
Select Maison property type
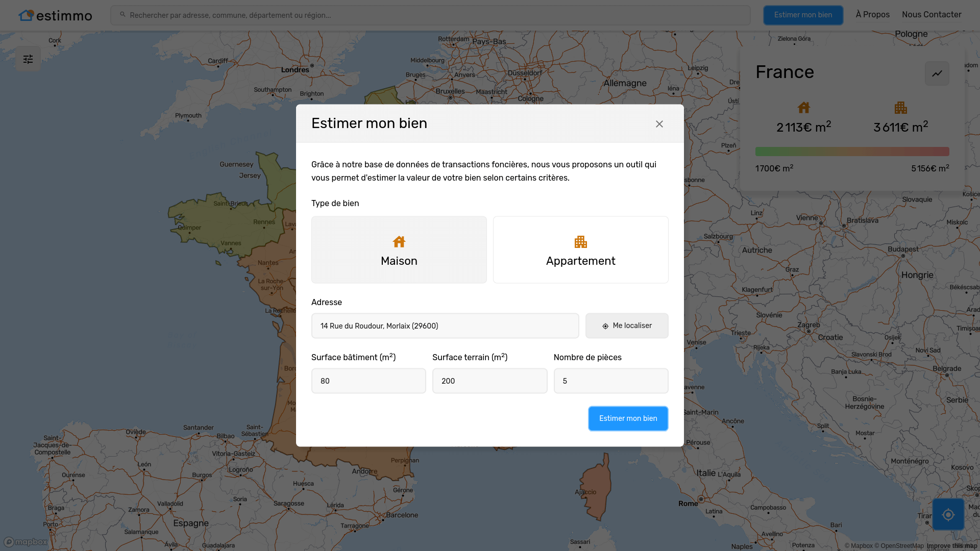(399, 250)
